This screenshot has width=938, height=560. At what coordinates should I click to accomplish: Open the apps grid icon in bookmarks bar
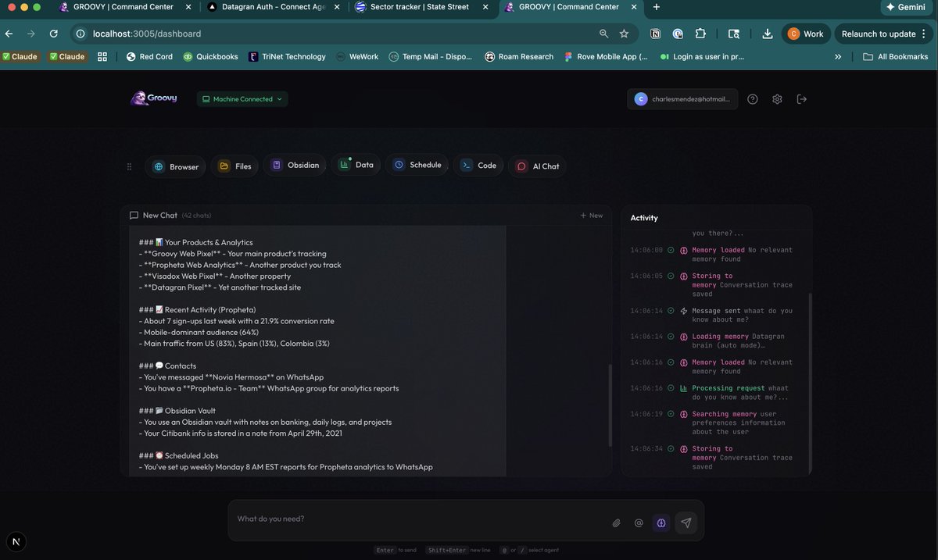102,56
